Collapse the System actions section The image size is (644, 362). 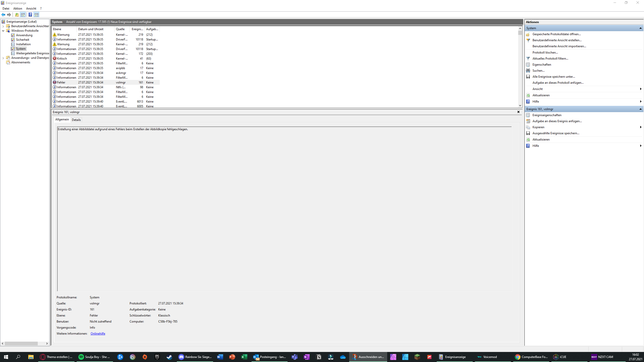640,28
